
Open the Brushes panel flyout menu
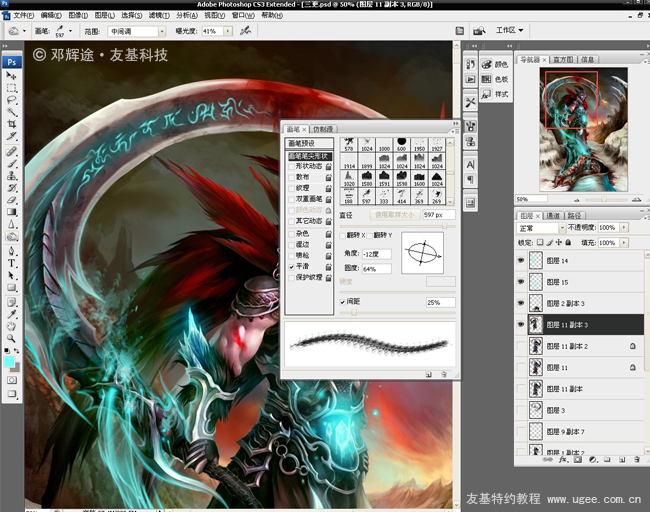pyautogui.click(x=456, y=131)
